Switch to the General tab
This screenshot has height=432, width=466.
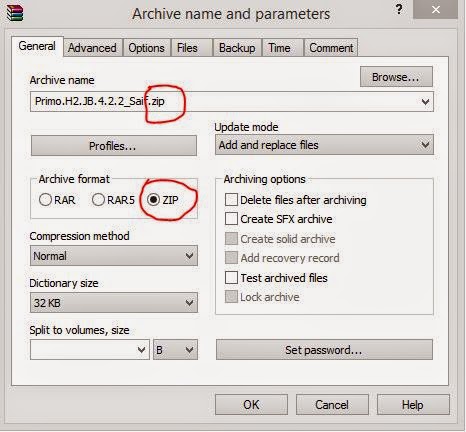coord(37,46)
